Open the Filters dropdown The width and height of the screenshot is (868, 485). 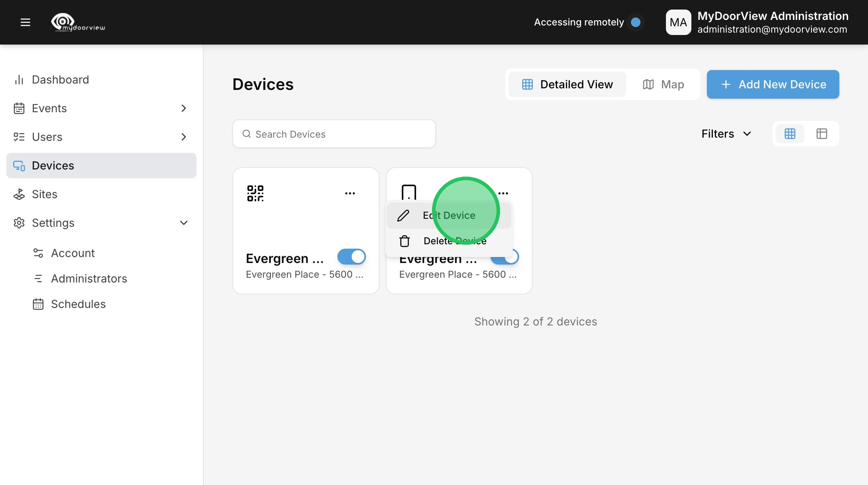(726, 134)
